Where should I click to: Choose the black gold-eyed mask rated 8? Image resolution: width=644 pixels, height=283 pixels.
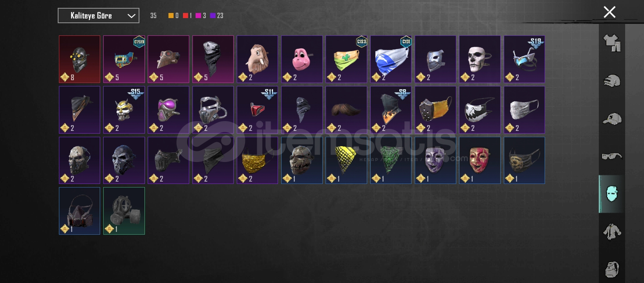click(79, 59)
